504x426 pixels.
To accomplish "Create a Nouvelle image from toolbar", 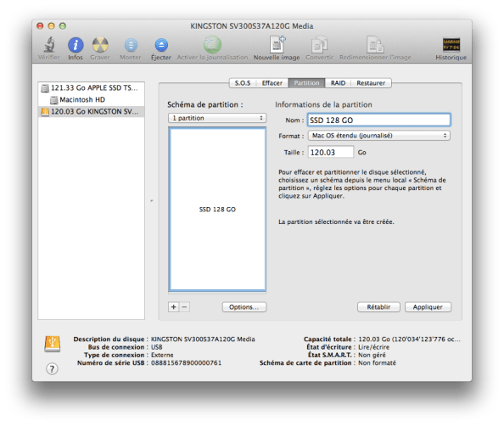I will click(x=277, y=44).
